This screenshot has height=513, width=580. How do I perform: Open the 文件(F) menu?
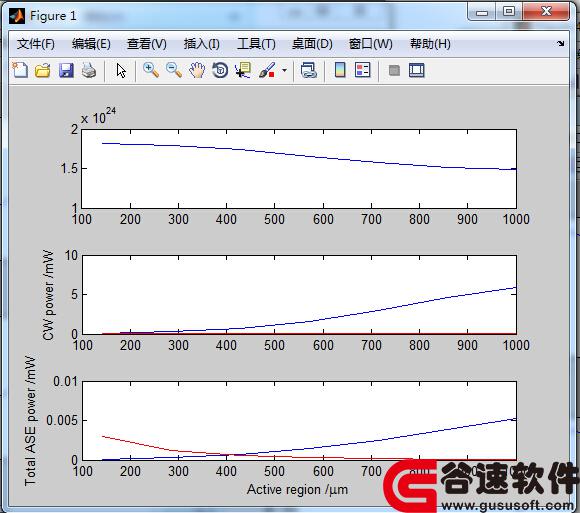[x=36, y=44]
